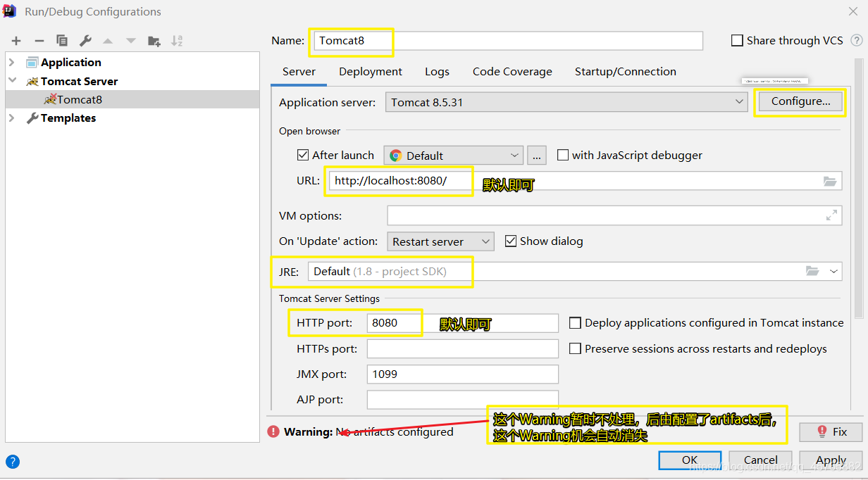Collapse the Tomcat Server tree node
The width and height of the screenshot is (868, 480).
point(11,81)
